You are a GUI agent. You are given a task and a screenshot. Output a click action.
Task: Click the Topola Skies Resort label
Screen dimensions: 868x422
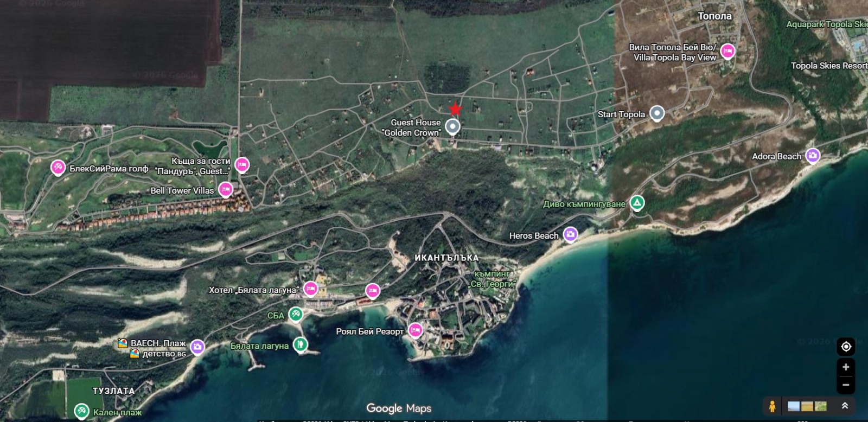828,66
